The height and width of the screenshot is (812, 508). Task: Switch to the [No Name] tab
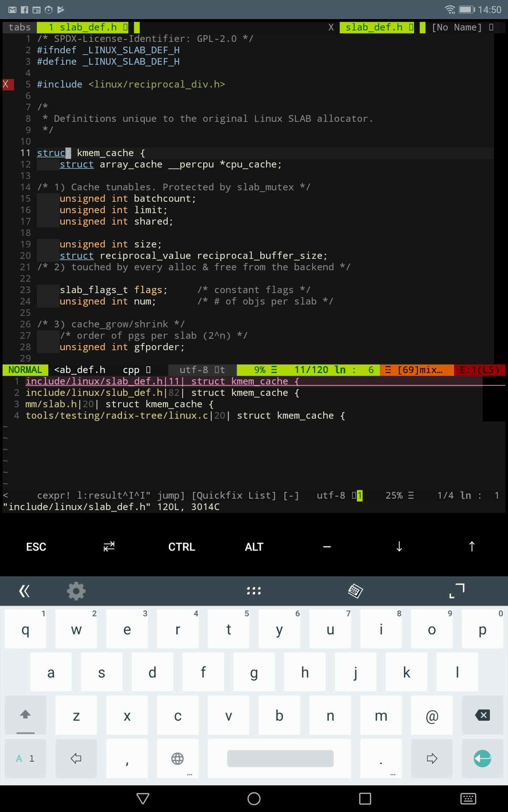[457, 27]
